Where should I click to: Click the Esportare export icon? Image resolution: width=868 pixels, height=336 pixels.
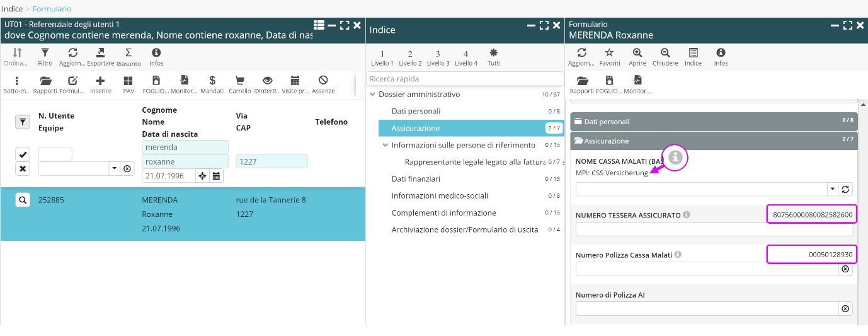point(100,54)
